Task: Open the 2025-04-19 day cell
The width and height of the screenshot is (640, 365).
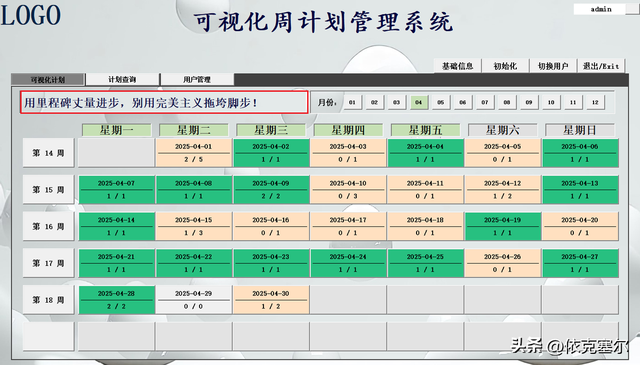Action: click(502, 226)
